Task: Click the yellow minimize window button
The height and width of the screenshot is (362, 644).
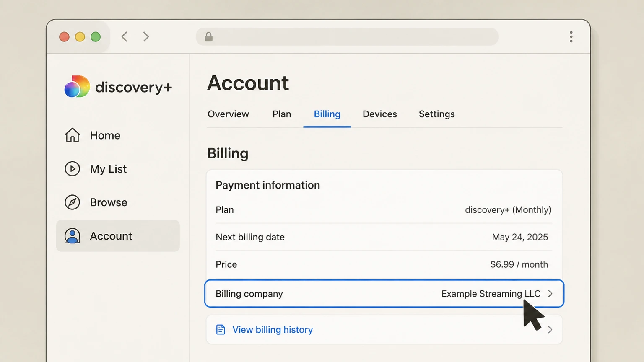Action: click(x=80, y=37)
